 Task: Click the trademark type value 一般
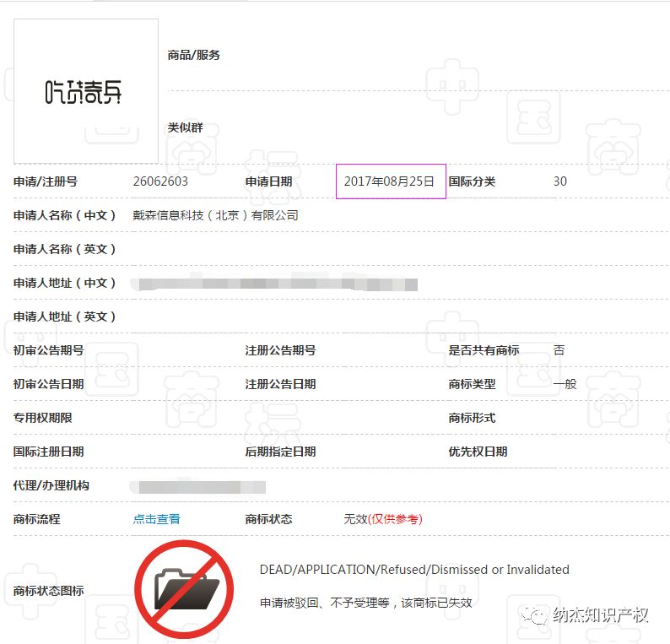(x=565, y=384)
